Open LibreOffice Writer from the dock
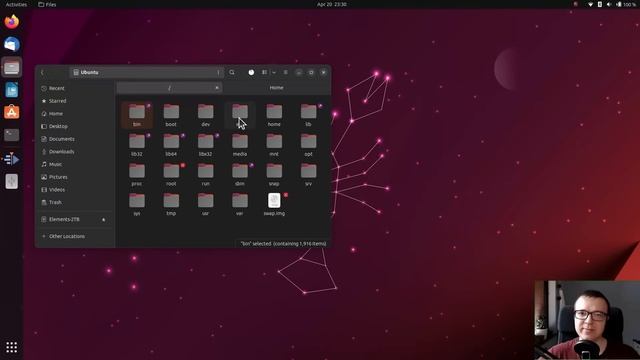The image size is (640, 360). [11, 90]
